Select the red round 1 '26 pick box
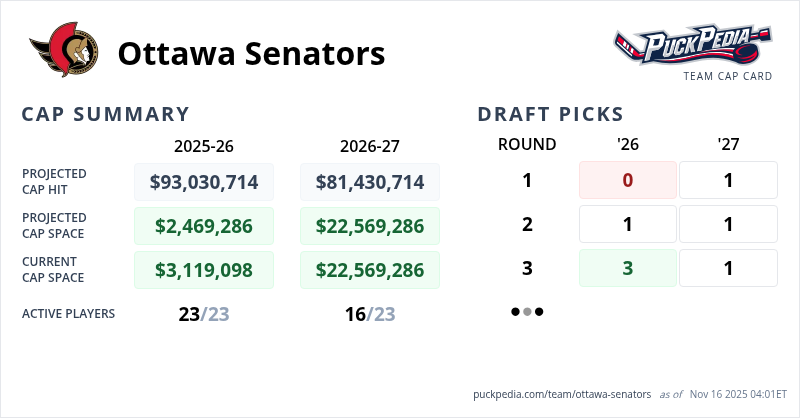 628,180
